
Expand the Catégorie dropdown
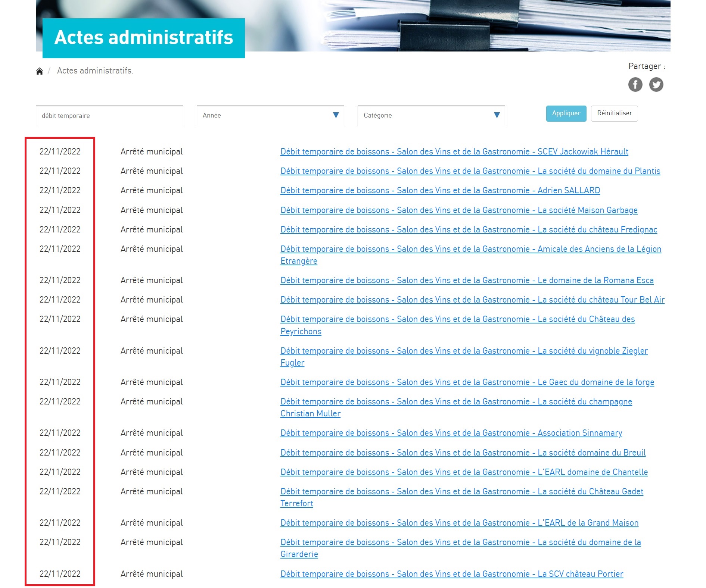(431, 116)
